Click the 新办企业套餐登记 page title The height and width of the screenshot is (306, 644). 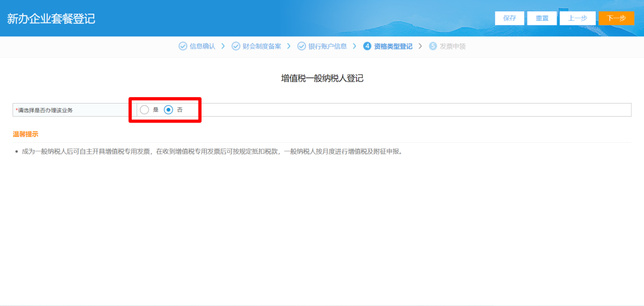(x=51, y=19)
